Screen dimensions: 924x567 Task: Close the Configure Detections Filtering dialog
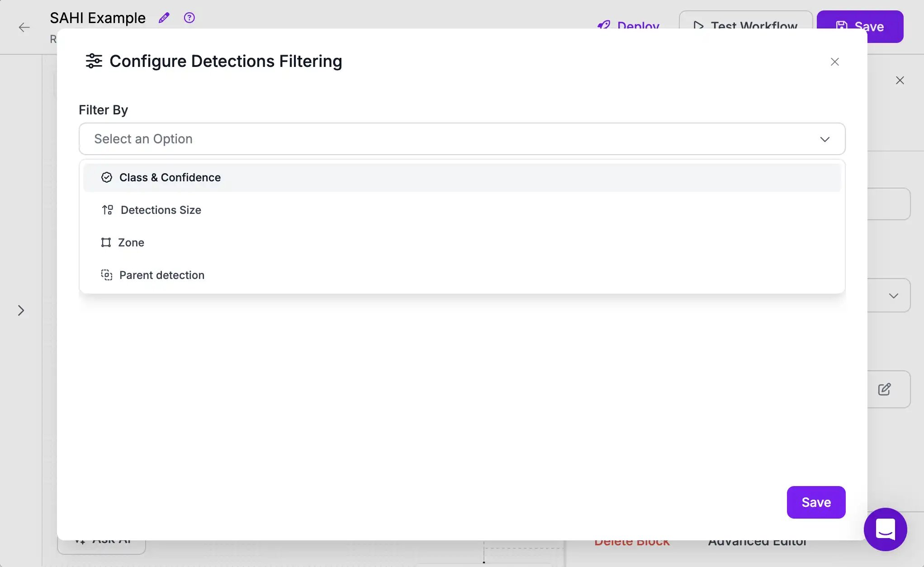tap(835, 62)
